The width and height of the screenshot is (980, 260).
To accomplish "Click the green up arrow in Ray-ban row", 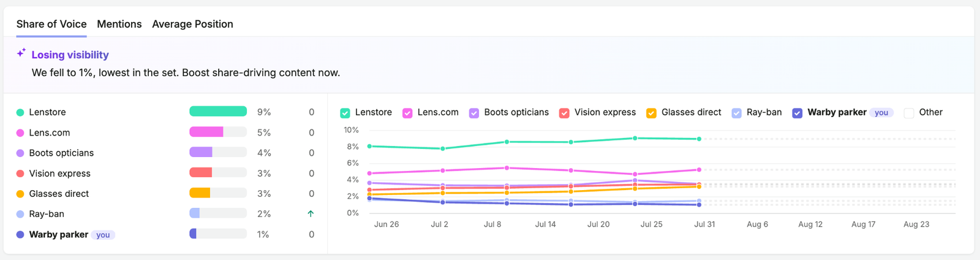I will [x=311, y=214].
